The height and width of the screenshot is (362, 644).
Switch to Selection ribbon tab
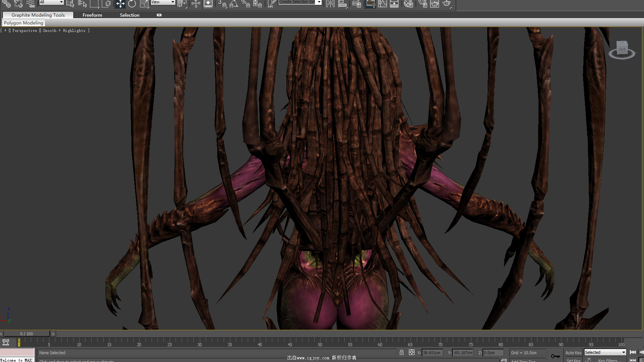pos(130,15)
